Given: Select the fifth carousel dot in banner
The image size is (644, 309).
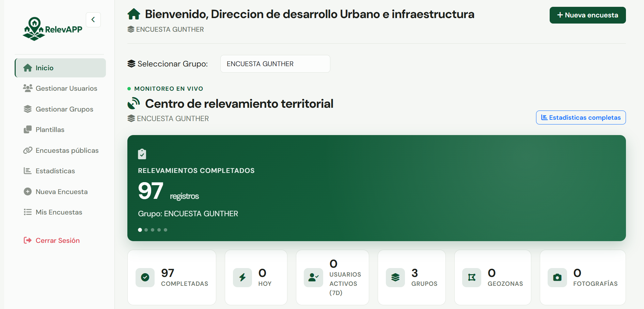Looking at the screenshot, I should (x=166, y=230).
